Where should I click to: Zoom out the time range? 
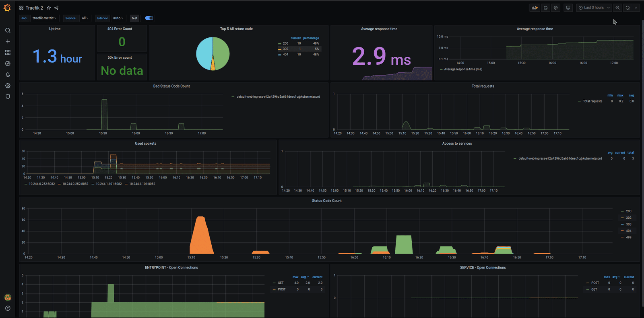point(617,8)
